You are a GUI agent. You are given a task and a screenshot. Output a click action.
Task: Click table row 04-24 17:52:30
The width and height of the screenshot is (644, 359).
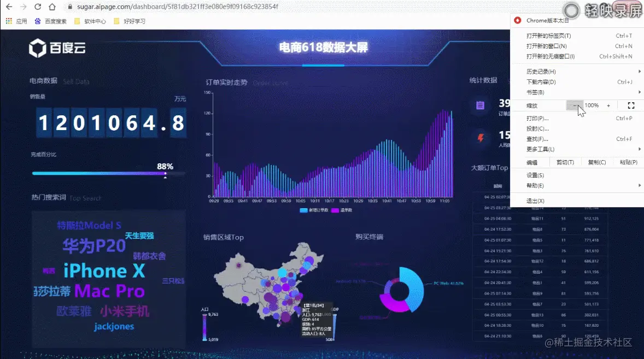540,229
